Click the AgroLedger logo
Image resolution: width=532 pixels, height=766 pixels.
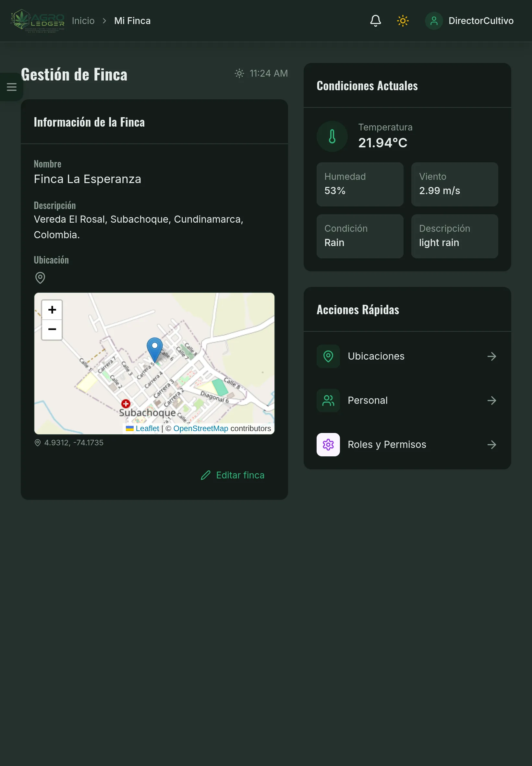(38, 21)
